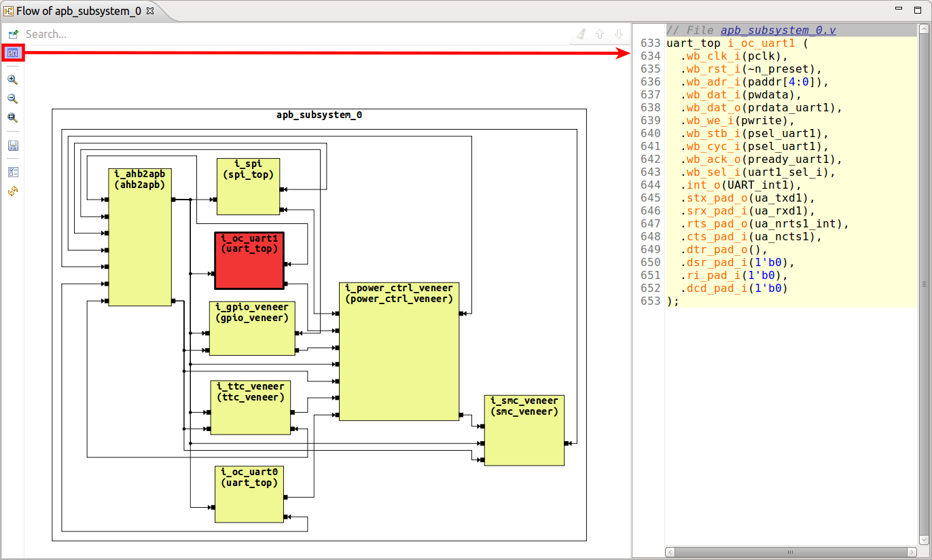
Task: Go to previous match with up arrow
Action: pos(599,33)
